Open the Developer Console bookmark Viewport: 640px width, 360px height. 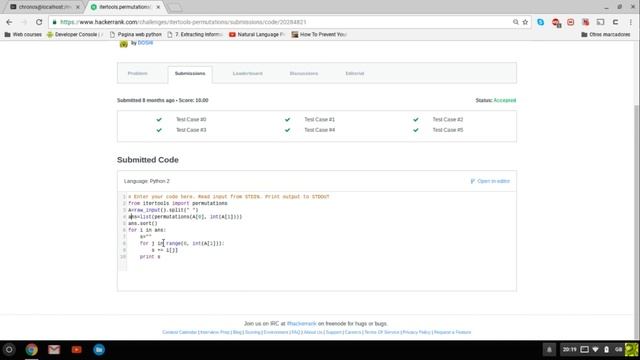point(75,35)
